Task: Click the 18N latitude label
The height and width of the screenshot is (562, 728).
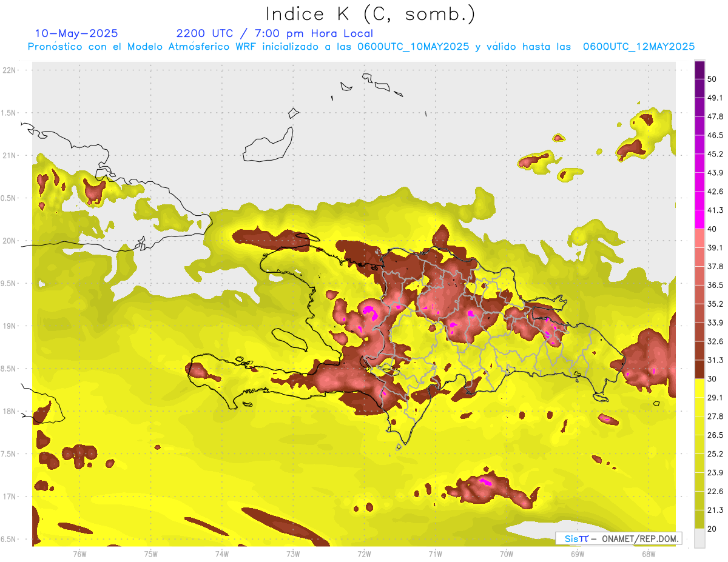Action: tap(10, 411)
